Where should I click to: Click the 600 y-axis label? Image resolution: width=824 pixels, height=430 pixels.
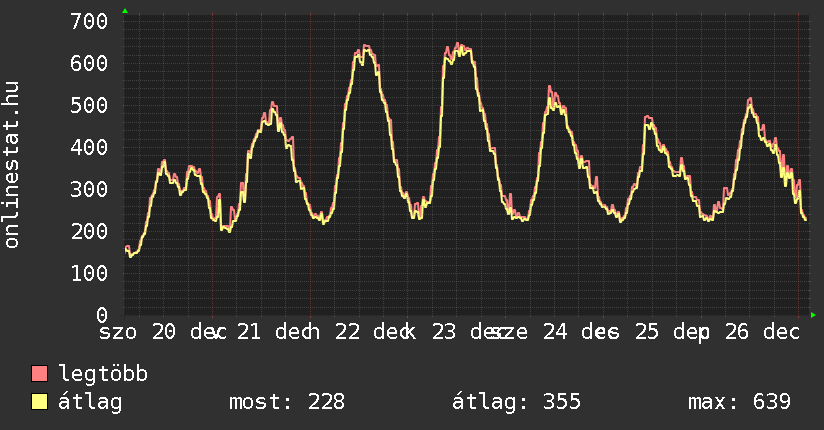coord(90,63)
